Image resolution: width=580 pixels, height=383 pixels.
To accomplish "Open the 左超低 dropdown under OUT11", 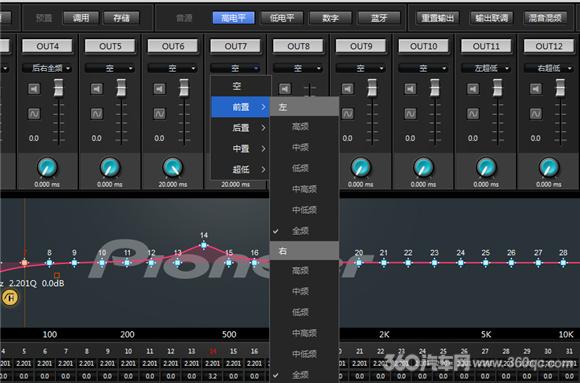I will [486, 68].
